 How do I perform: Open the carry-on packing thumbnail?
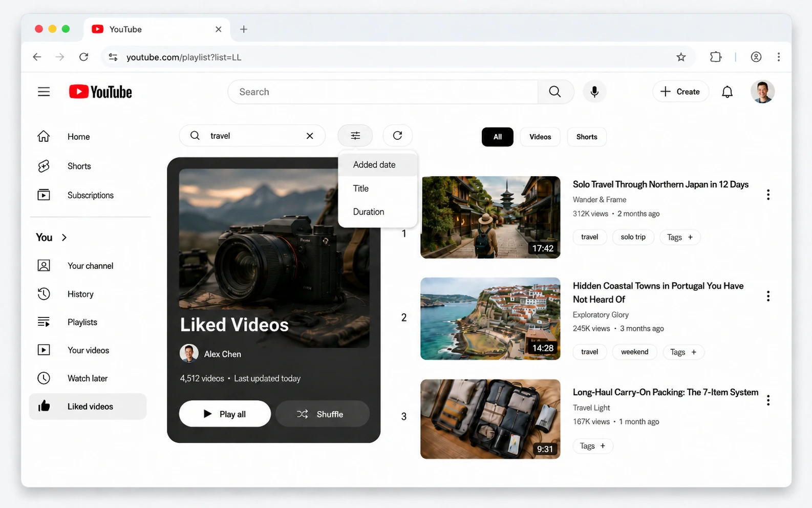490,419
